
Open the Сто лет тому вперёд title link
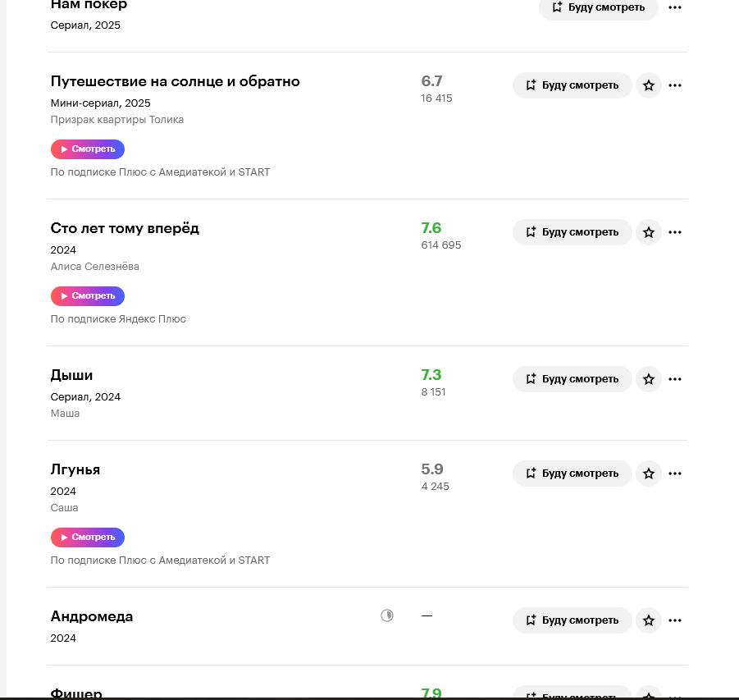pyautogui.click(x=125, y=228)
